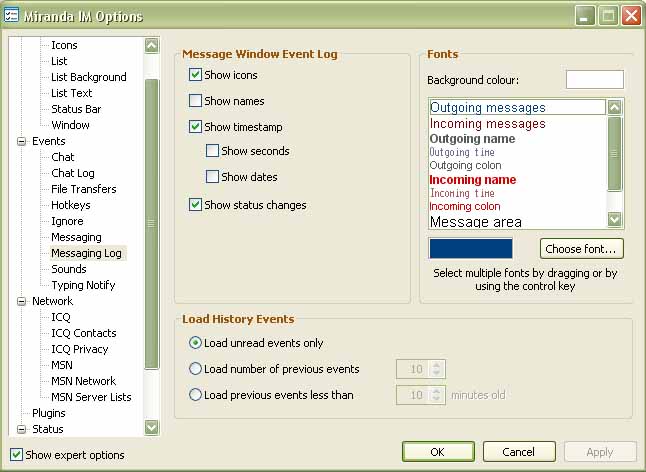This screenshot has height=472, width=646.
Task: Click the Miranda IM Options title bar icon
Action: (11, 16)
